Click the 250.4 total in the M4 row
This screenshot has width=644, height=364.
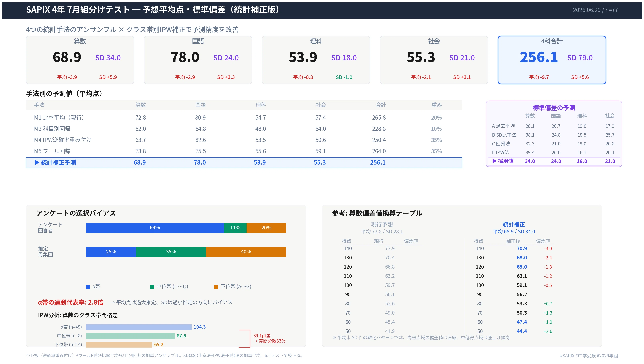click(379, 140)
